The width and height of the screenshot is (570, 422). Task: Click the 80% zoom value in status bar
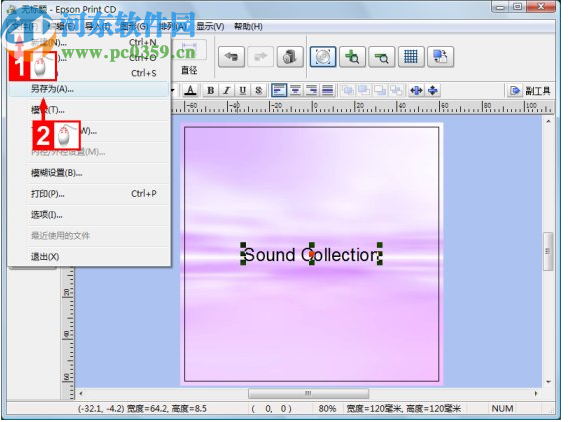click(x=327, y=409)
